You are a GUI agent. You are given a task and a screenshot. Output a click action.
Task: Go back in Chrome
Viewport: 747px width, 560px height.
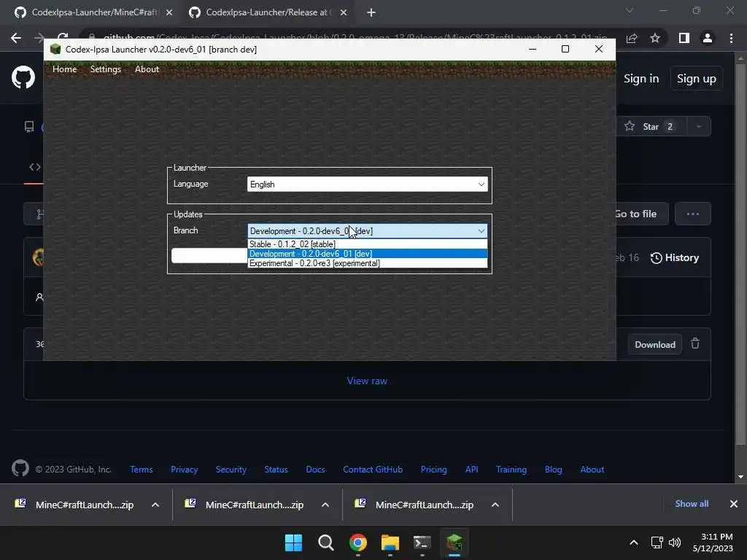tap(16, 38)
